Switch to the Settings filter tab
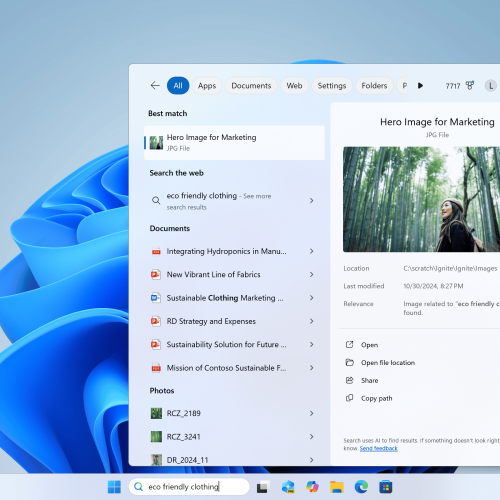Screen dimensions: 500x500 332,86
